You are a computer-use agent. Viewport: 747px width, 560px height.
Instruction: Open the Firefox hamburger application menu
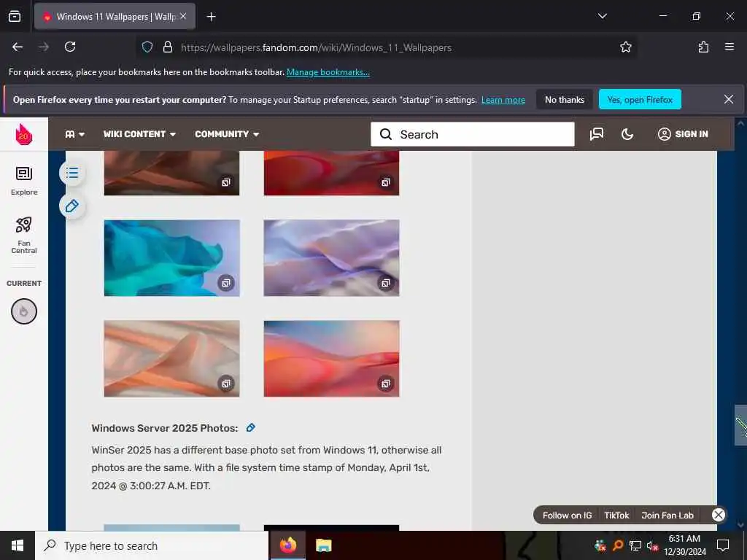pyautogui.click(x=729, y=47)
